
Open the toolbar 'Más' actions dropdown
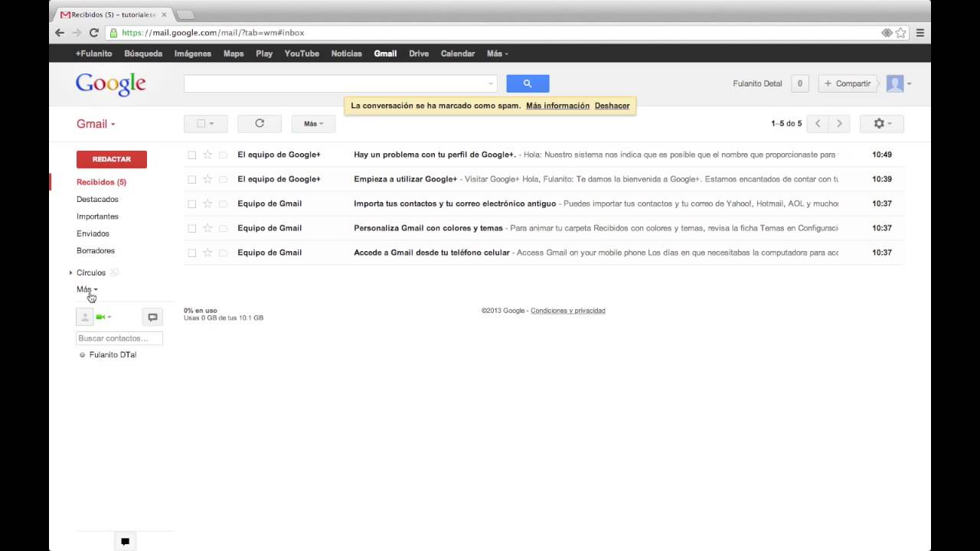(x=313, y=123)
